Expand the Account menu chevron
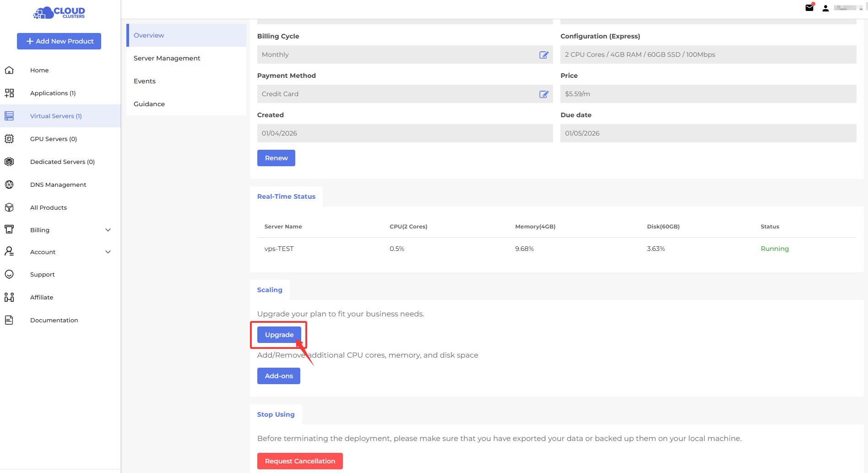868x473 pixels. [x=108, y=252]
